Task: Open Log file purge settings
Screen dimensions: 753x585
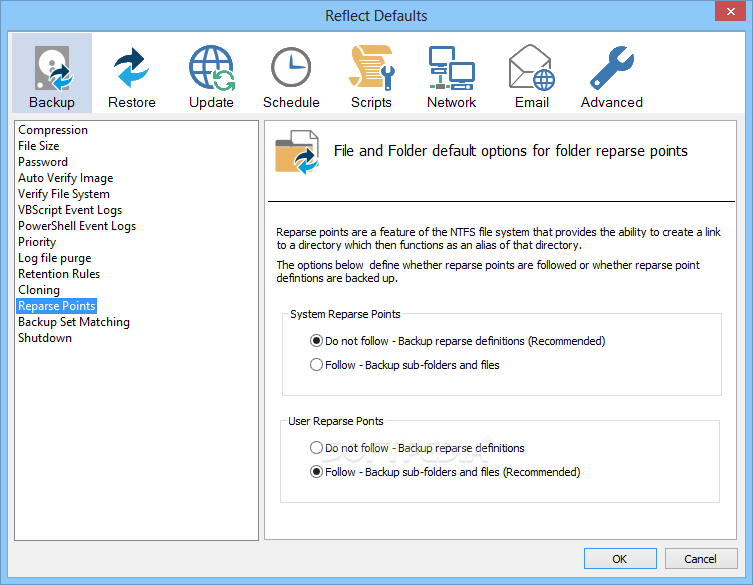Action: tap(54, 258)
